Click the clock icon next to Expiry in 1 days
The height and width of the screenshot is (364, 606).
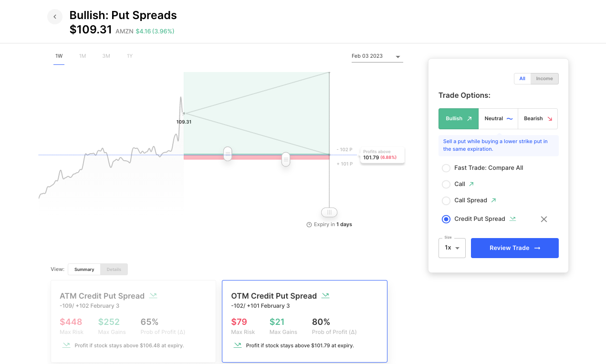coord(310,224)
